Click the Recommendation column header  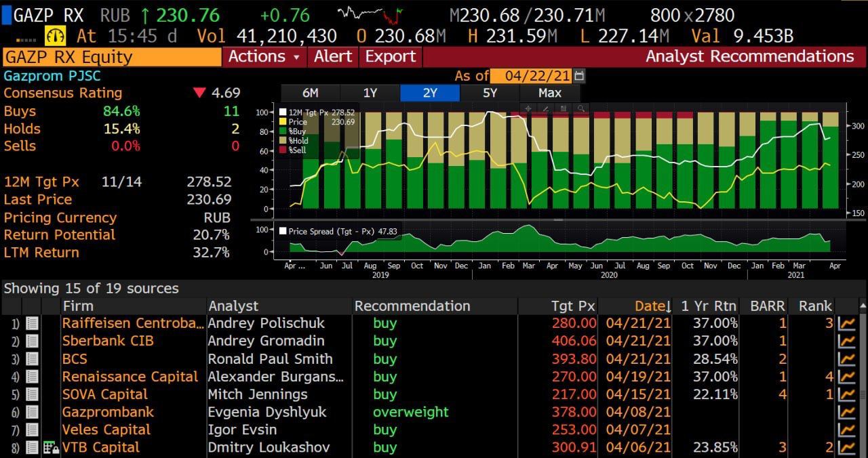pos(435,306)
